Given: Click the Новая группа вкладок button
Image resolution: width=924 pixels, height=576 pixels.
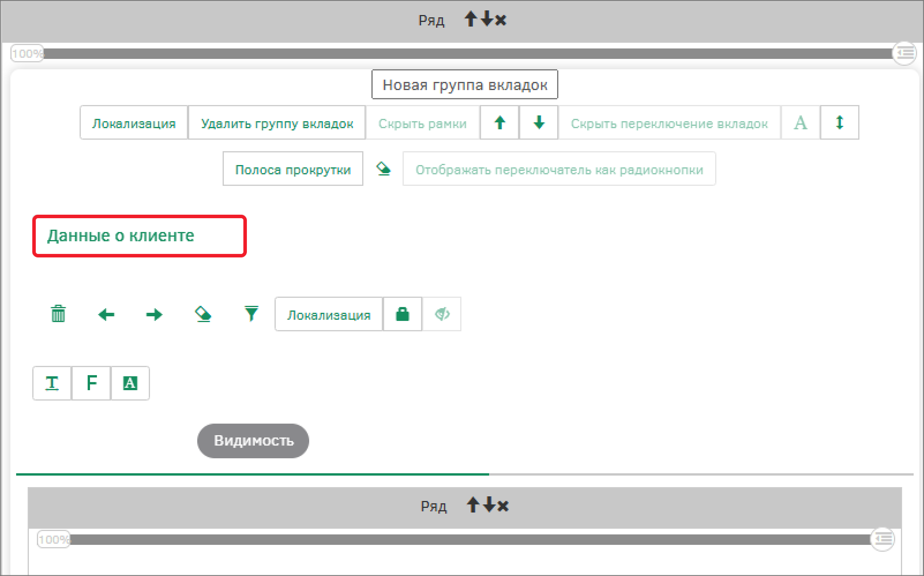Looking at the screenshot, I should pos(464,85).
